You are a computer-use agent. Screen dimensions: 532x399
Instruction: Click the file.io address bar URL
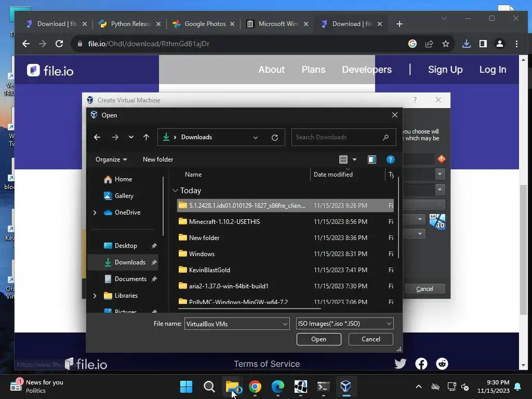149,44
